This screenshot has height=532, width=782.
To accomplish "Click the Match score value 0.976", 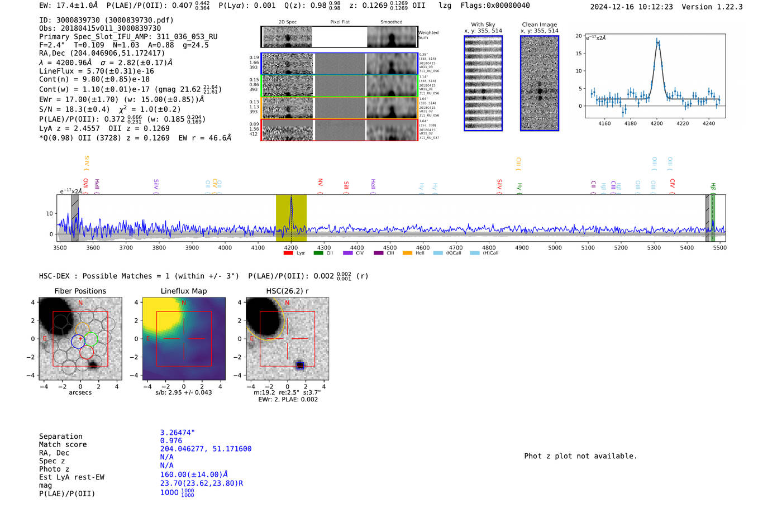I will click(x=171, y=441).
